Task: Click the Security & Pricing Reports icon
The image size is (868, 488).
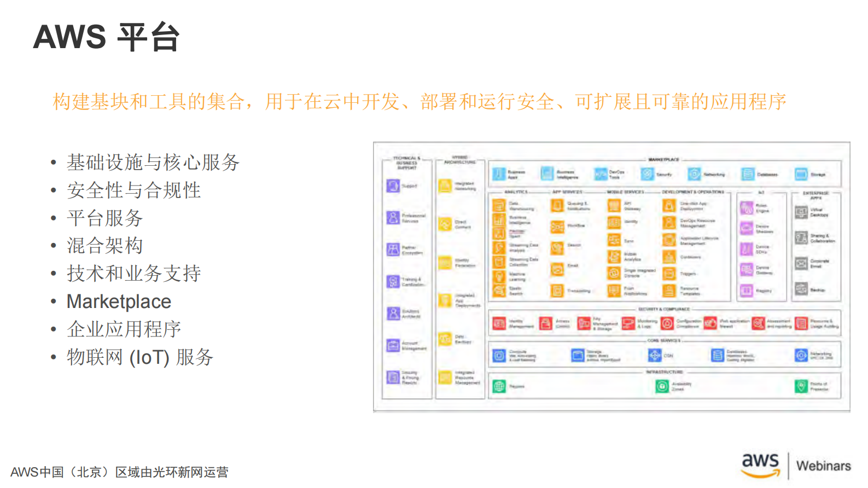Action: (x=393, y=377)
